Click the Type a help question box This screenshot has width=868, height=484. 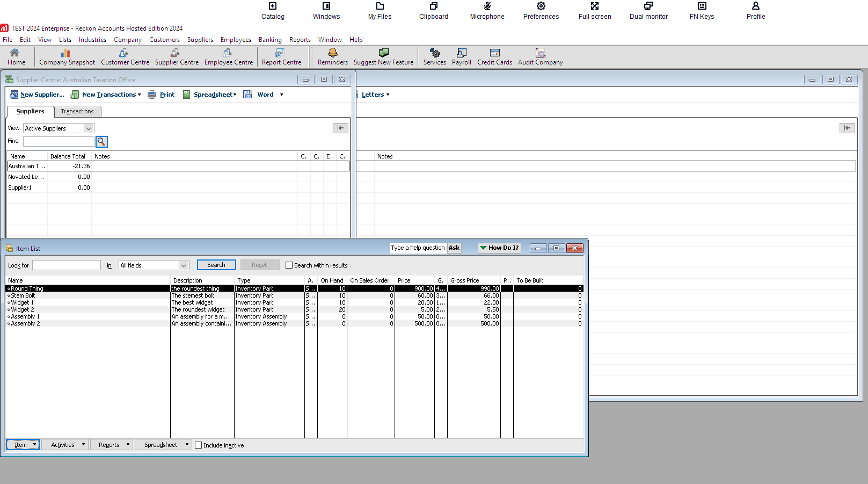click(418, 248)
